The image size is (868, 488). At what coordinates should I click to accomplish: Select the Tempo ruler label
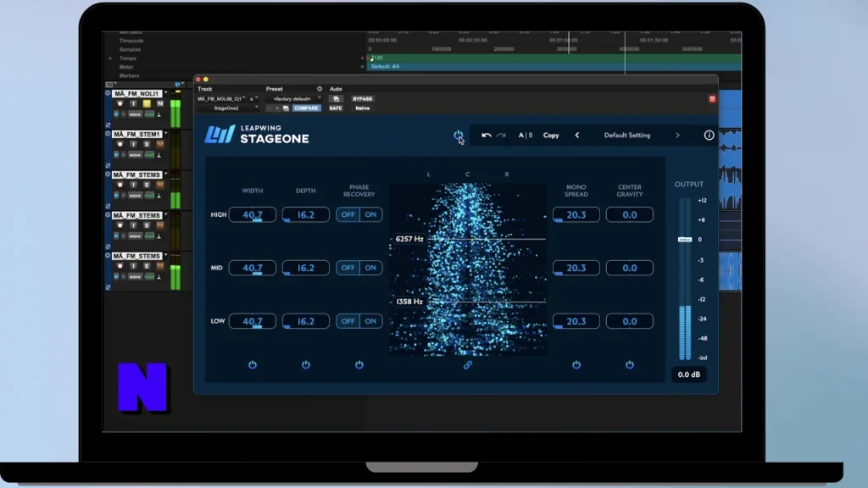point(128,58)
